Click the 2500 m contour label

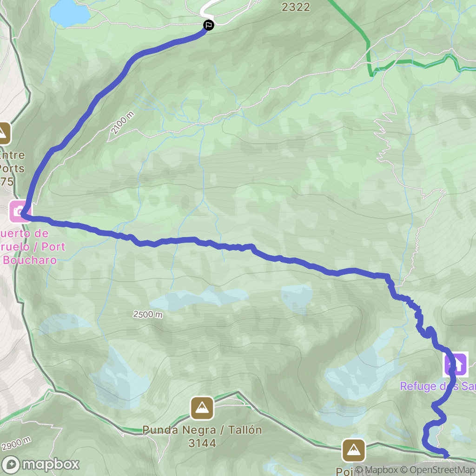coord(148,314)
